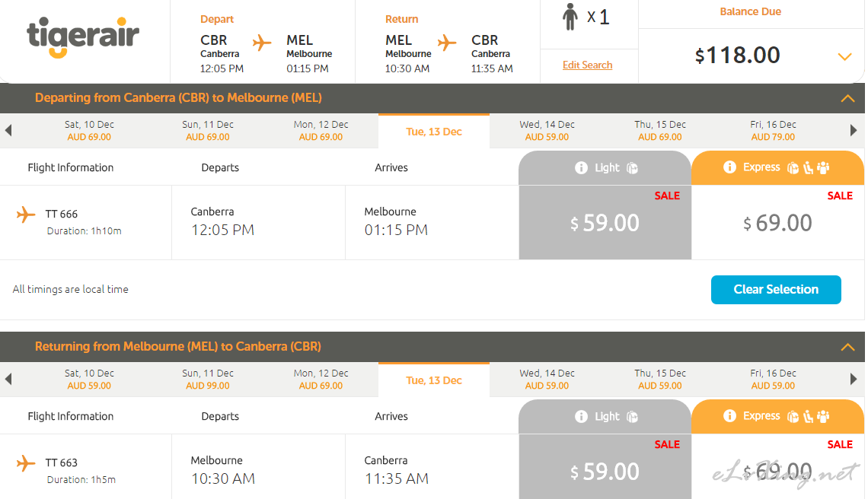Click the backpack icon on departing Light header
Viewport: 868px width, 499px height.
pos(632,167)
